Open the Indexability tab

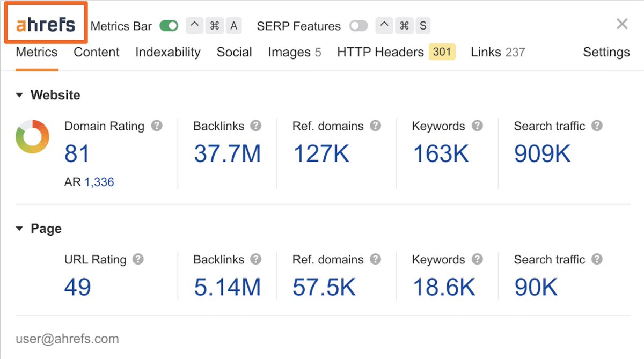pyautogui.click(x=168, y=52)
